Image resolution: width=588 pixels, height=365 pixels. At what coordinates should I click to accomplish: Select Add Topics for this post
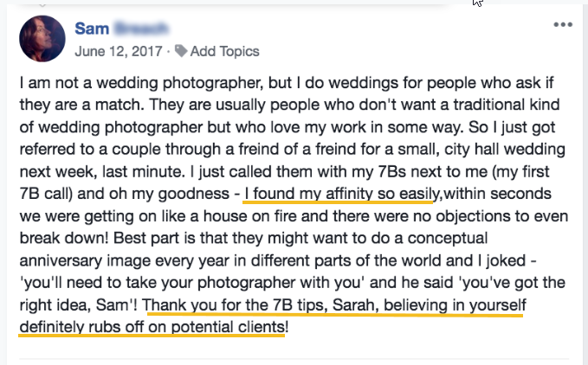point(224,51)
